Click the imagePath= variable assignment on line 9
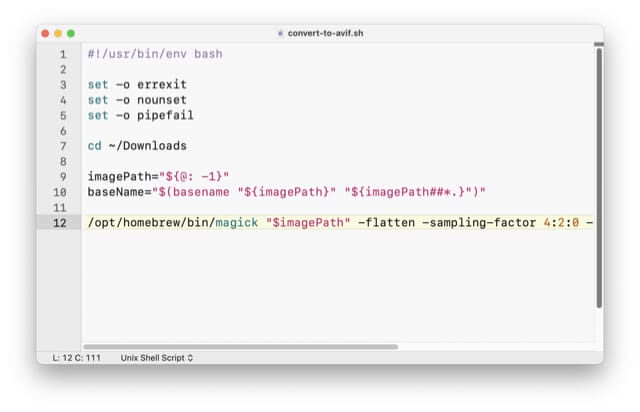640x412 pixels. pyautogui.click(x=123, y=176)
